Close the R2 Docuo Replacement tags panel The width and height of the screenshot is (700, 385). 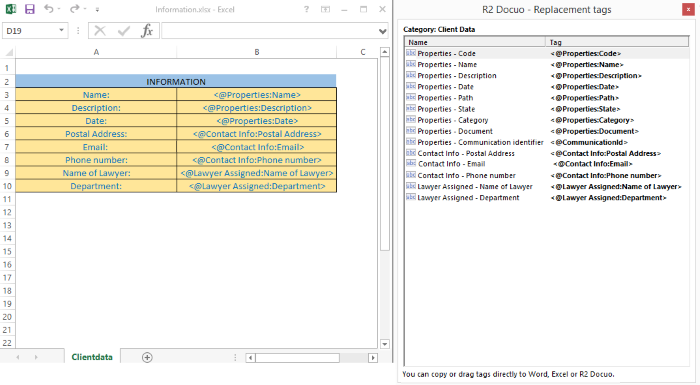(x=688, y=9)
